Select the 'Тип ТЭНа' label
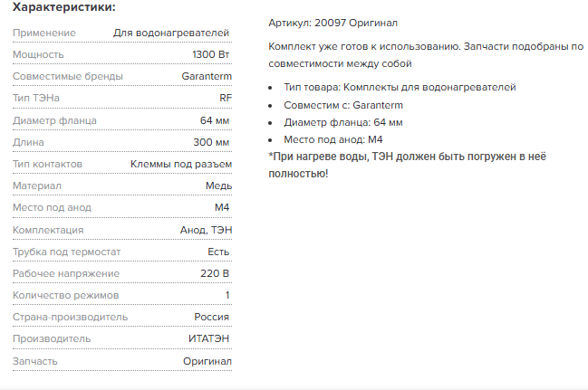This screenshot has width=588, height=390. (x=36, y=98)
